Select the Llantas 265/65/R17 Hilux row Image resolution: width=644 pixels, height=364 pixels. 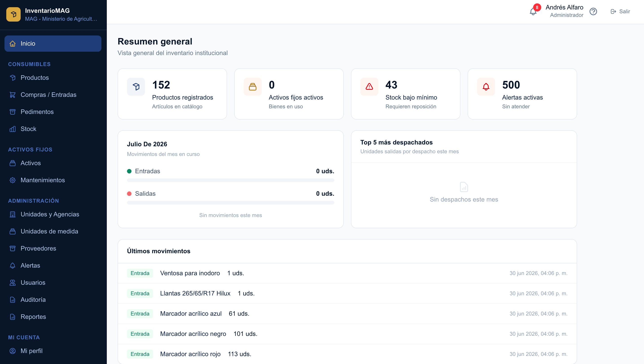coord(347,293)
